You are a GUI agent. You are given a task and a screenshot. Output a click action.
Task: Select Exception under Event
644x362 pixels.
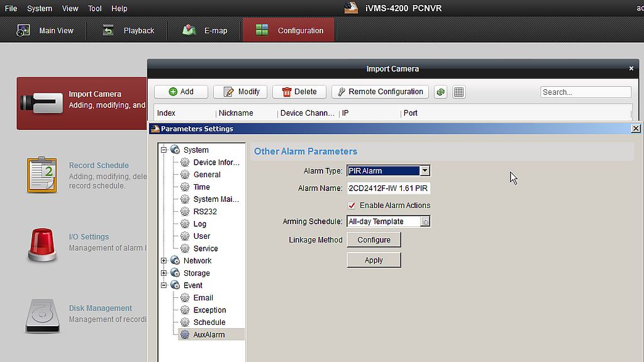pyautogui.click(x=209, y=310)
